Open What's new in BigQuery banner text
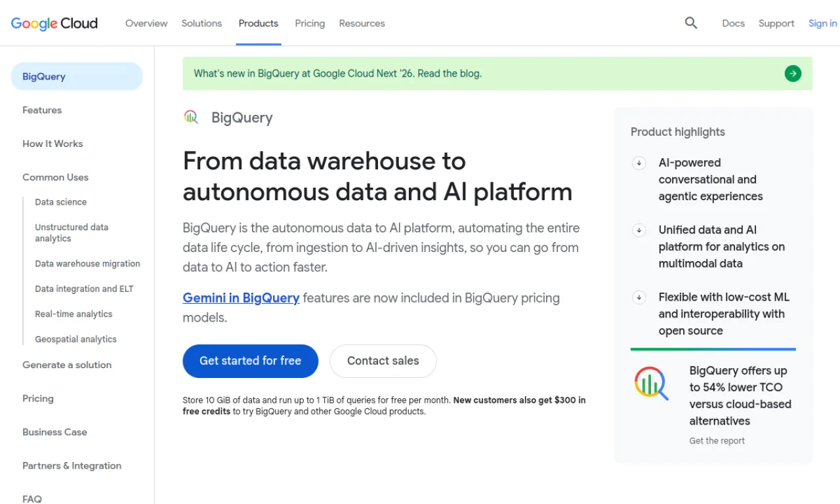 point(337,73)
